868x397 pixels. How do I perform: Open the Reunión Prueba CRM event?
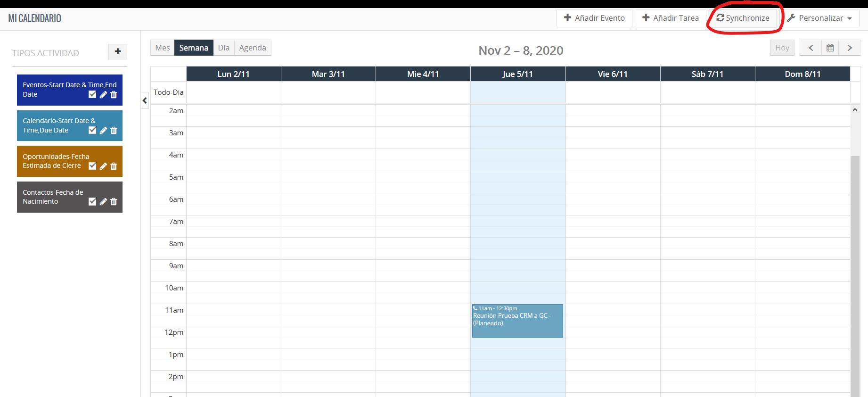[x=517, y=321]
